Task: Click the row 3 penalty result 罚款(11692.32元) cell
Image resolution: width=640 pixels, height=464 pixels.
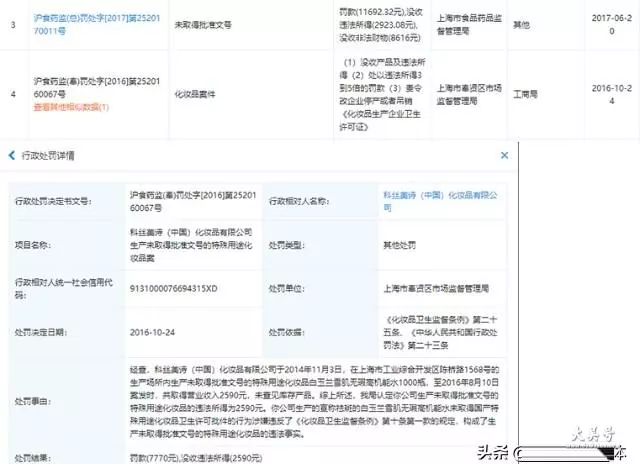Action: [x=381, y=24]
